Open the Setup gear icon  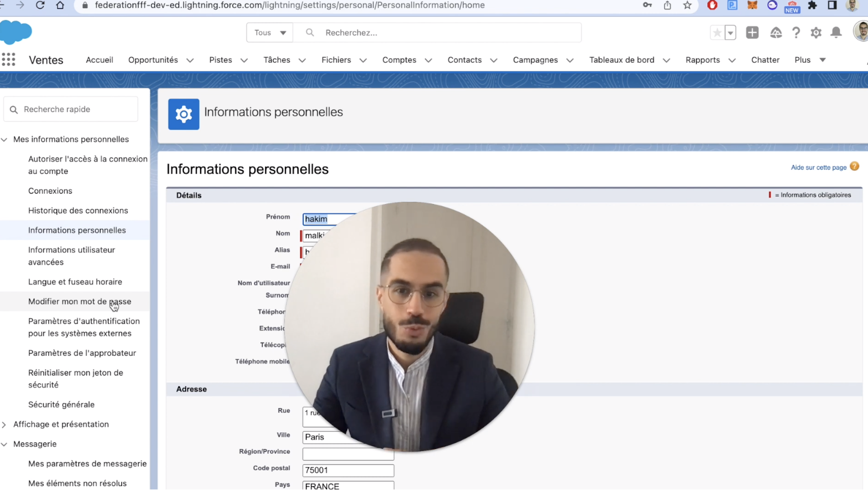click(816, 33)
